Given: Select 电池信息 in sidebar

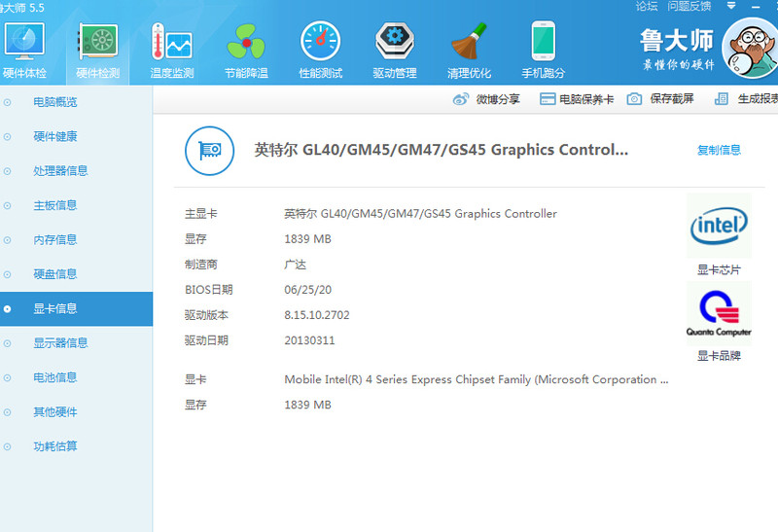Looking at the screenshot, I should click(x=76, y=377).
